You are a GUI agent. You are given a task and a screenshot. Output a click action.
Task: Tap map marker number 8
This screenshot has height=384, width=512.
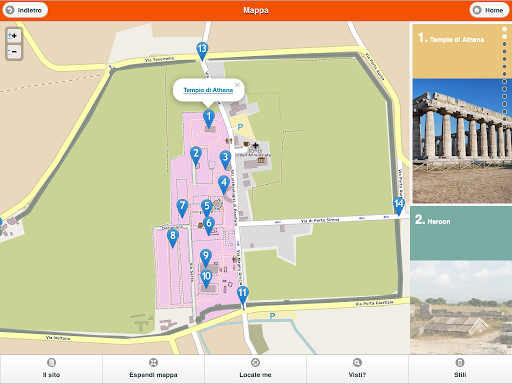click(x=173, y=238)
